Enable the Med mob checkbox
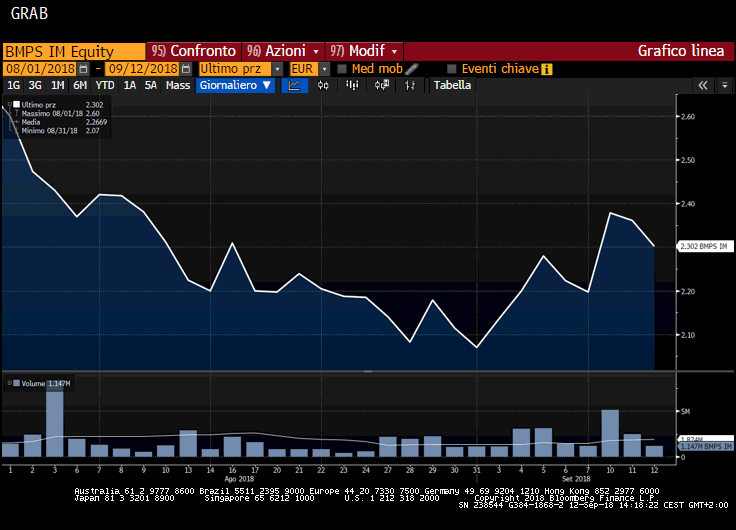The image size is (736, 530). point(342,68)
